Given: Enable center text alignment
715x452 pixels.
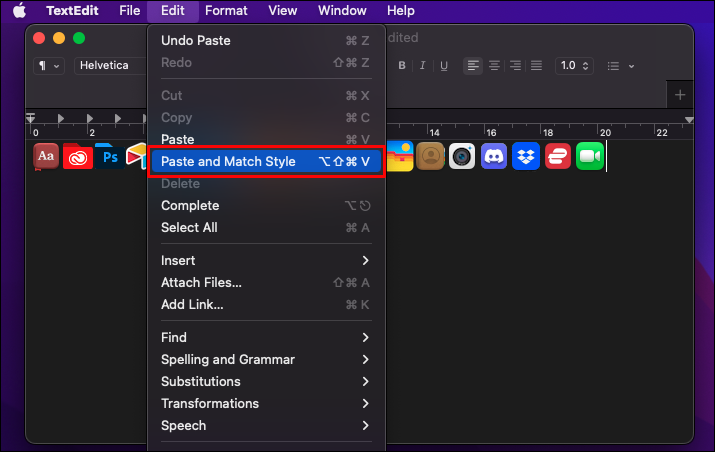Looking at the screenshot, I should tap(494, 66).
